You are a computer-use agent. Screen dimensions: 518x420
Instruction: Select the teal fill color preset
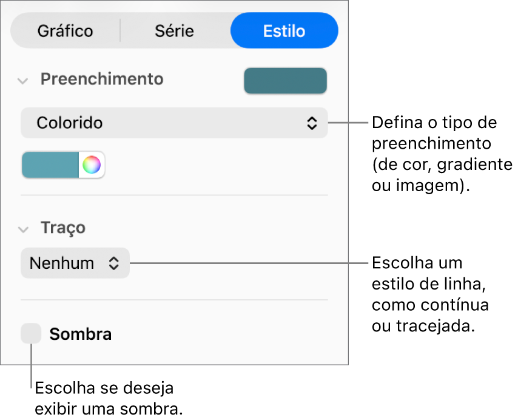click(49, 164)
